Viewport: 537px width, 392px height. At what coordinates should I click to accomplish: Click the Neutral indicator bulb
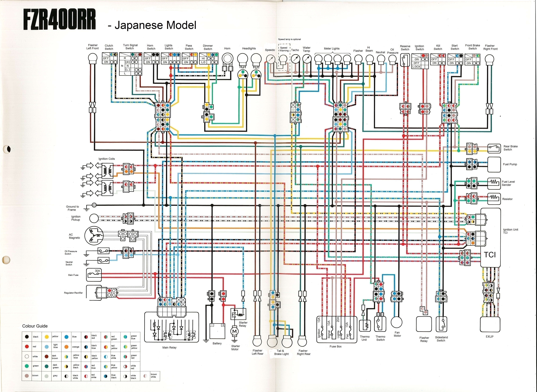click(x=381, y=60)
